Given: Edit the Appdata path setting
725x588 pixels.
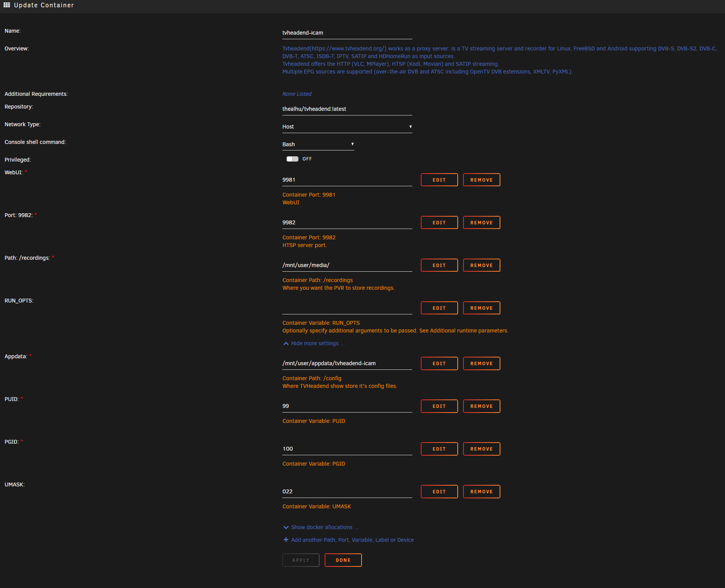Looking at the screenshot, I should pos(439,363).
